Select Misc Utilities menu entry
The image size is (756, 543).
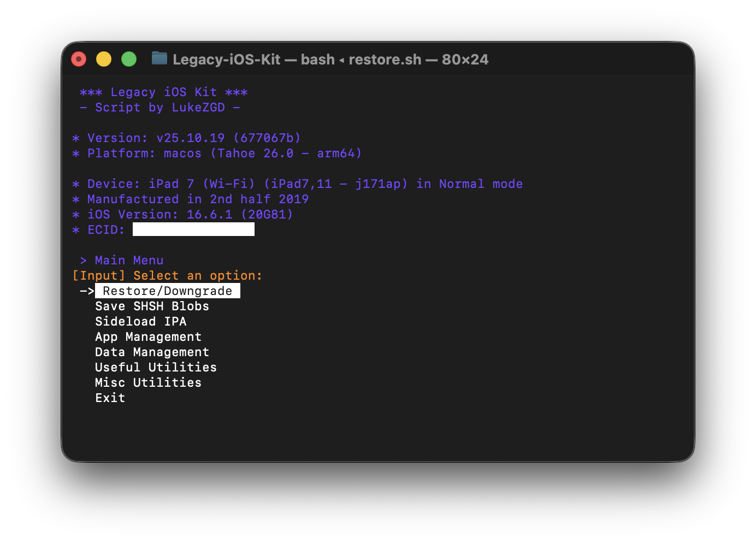[x=148, y=383]
